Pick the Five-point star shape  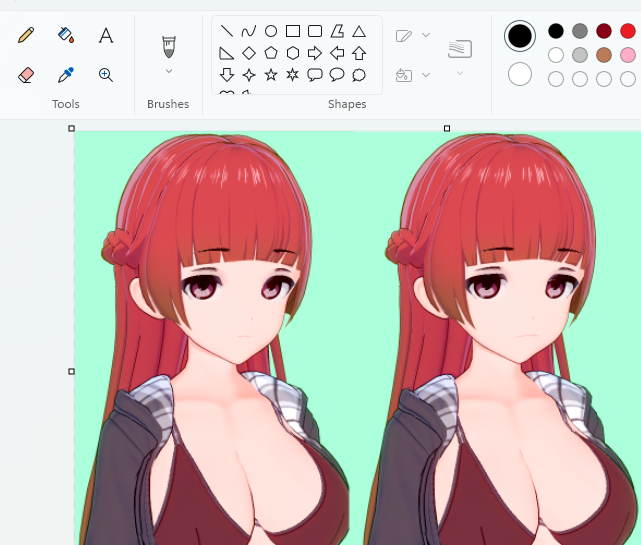pos(271,75)
